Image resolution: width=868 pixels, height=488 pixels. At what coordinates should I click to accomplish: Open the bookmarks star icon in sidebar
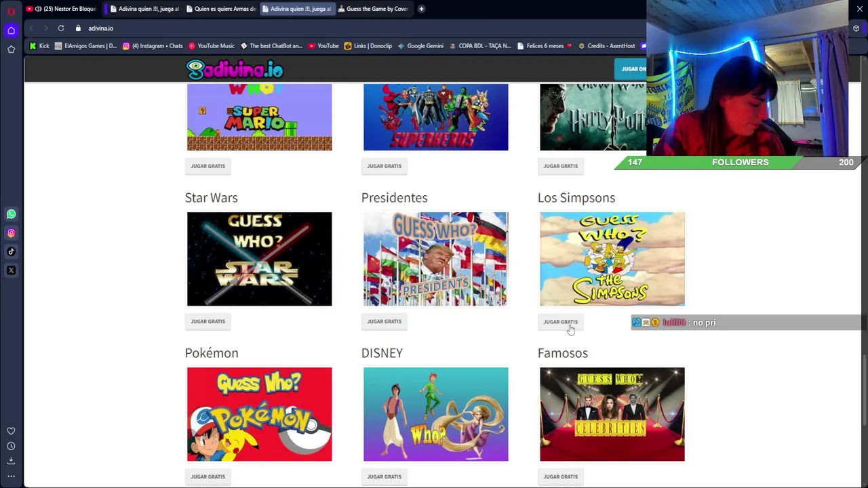(11, 49)
